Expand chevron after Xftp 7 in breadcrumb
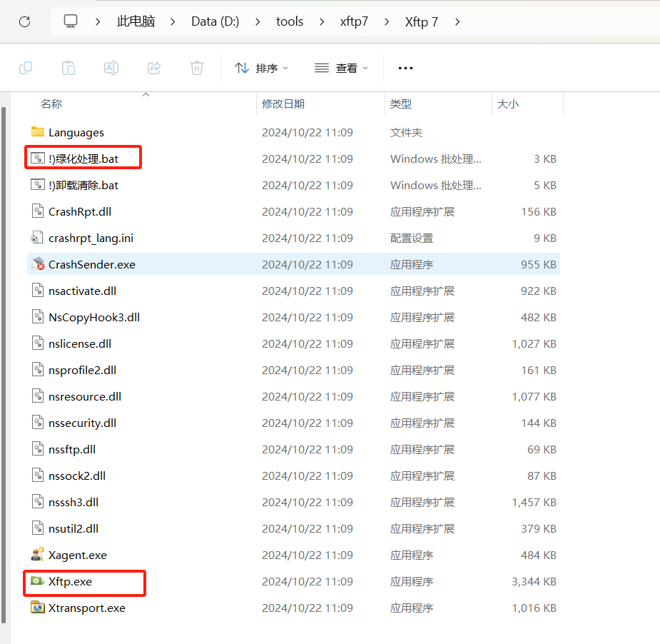The image size is (660, 644). (x=457, y=21)
